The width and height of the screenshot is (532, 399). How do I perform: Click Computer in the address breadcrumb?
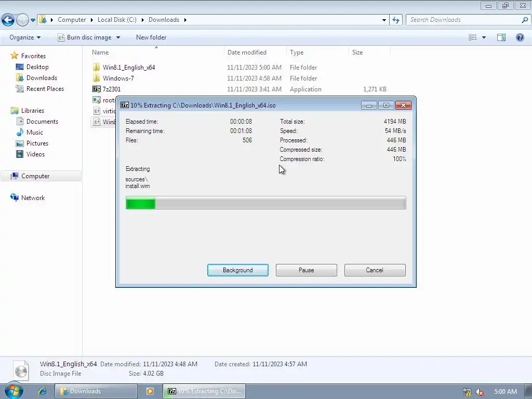tap(72, 20)
